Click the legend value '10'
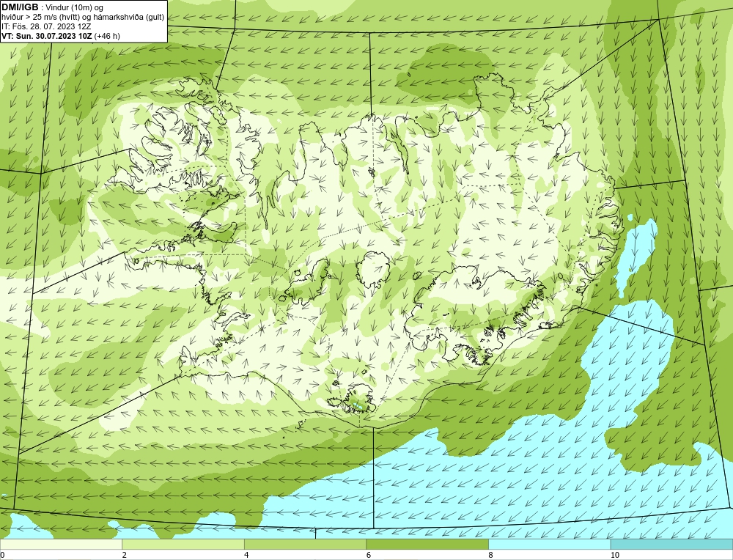 tap(615, 555)
